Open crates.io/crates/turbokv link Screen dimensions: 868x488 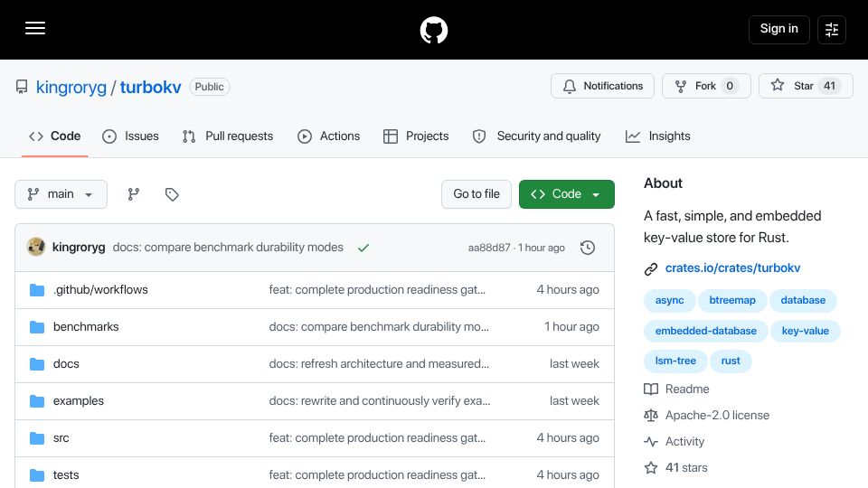coord(732,268)
